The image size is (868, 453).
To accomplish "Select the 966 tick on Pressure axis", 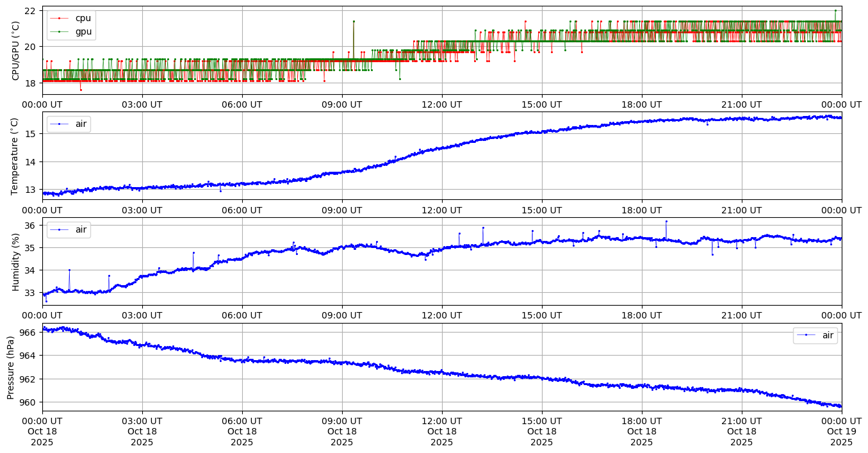I will pyautogui.click(x=29, y=333).
